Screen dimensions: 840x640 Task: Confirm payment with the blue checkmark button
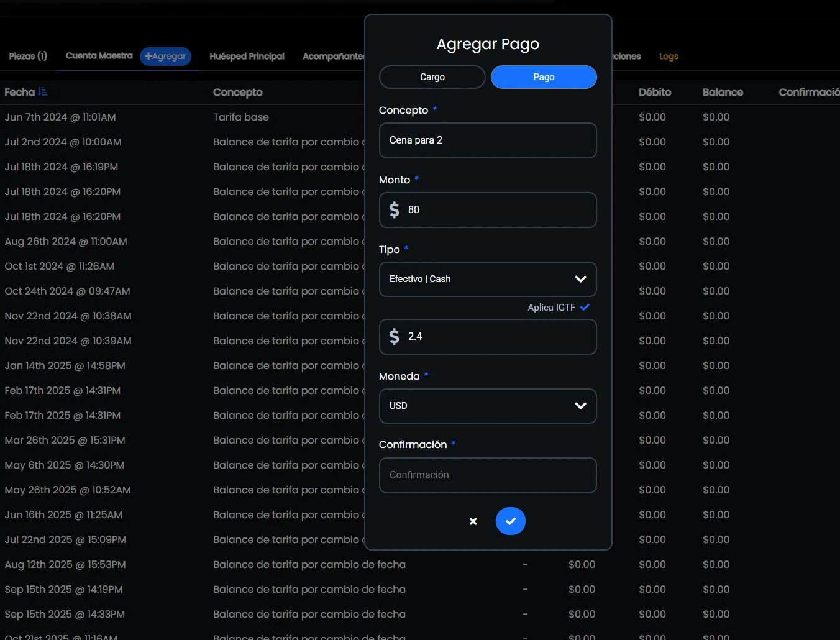[x=511, y=521]
